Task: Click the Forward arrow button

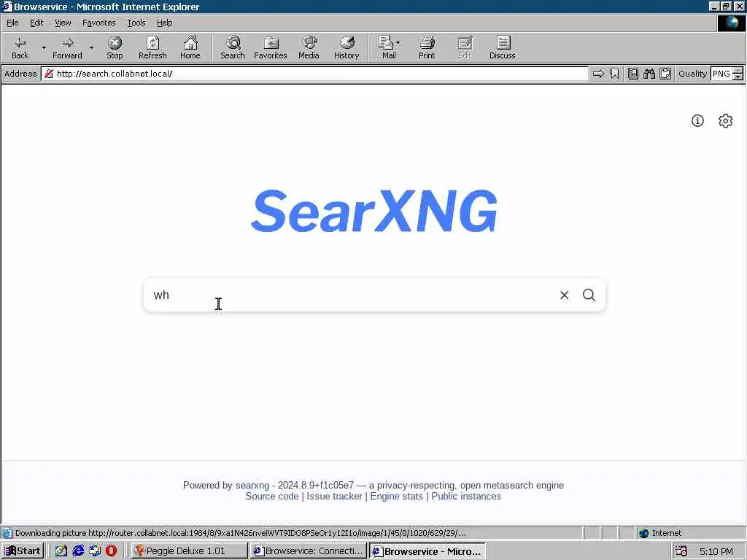Action: click(x=67, y=47)
